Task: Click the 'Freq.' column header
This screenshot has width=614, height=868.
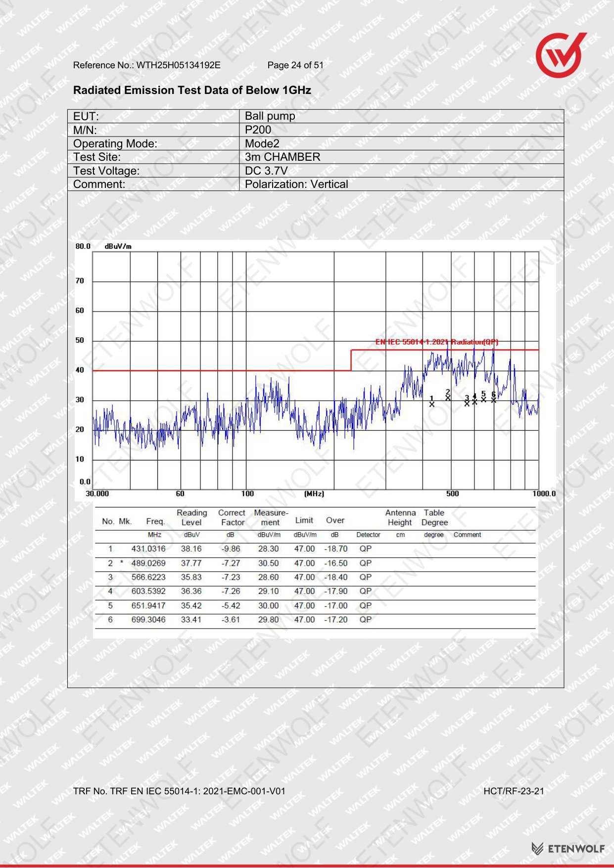Action: click(155, 521)
